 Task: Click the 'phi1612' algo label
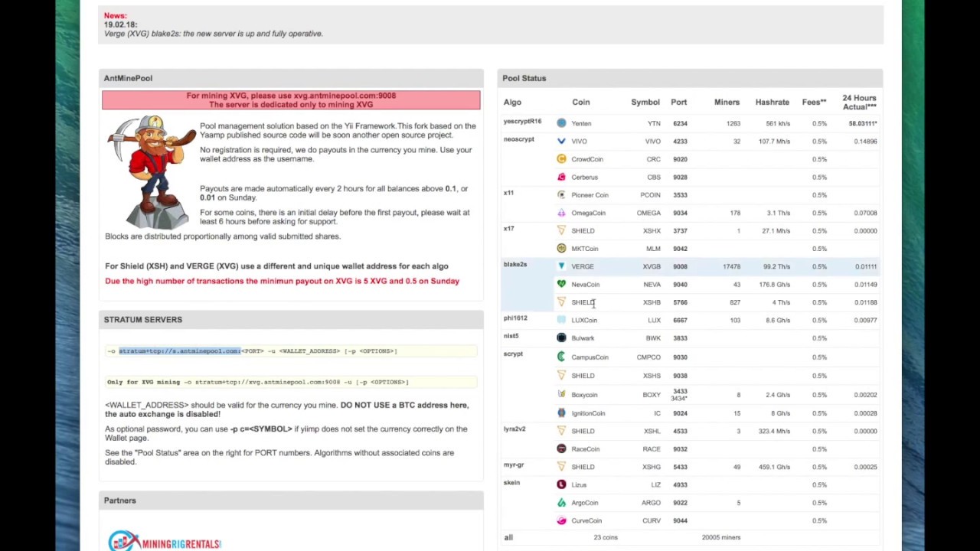click(515, 318)
